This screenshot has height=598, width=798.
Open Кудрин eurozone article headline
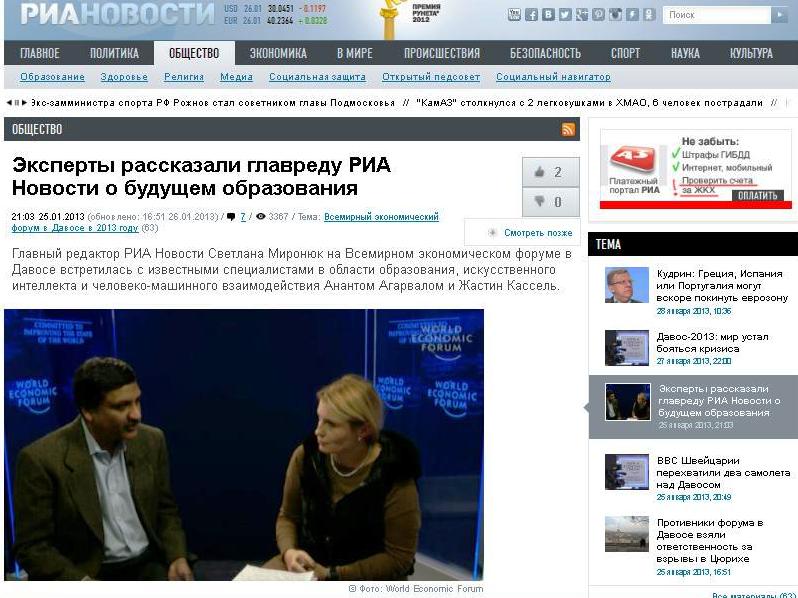722,286
